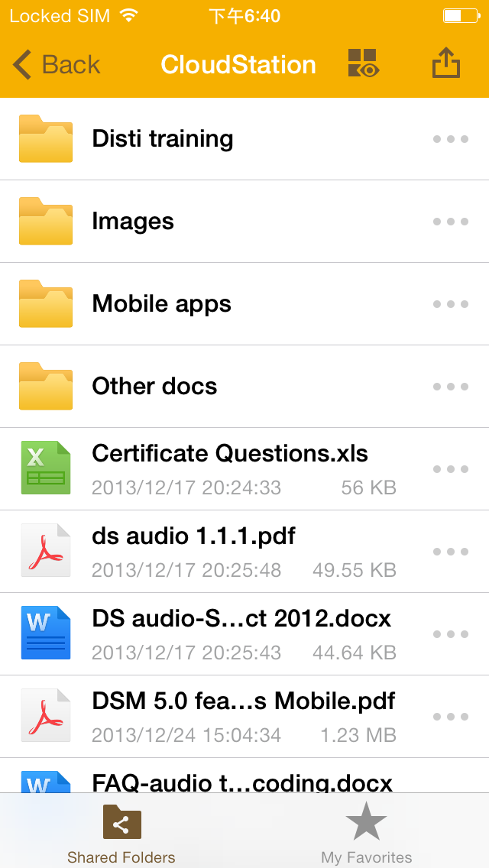This screenshot has height=868, width=489.
Task: Go back using the Back button
Action: point(56,64)
